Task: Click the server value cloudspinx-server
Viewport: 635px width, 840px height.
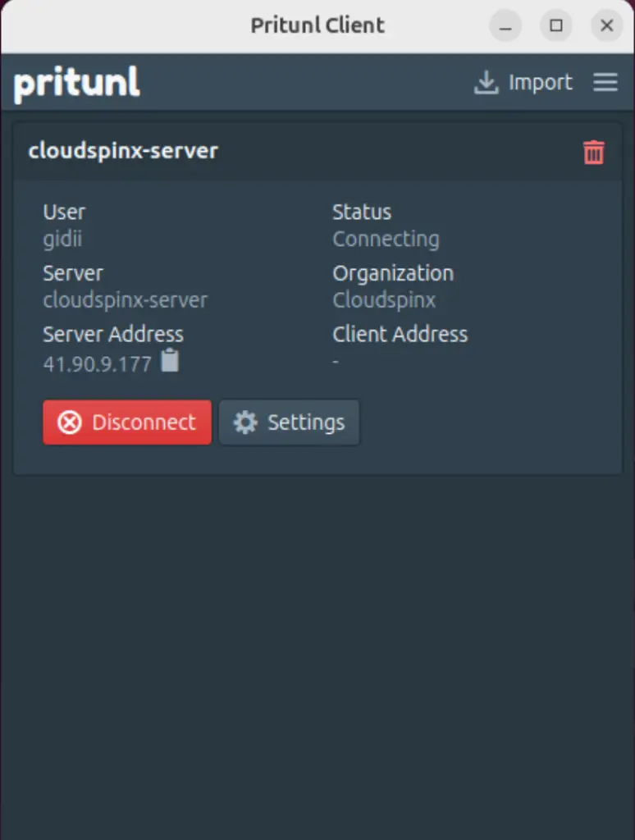Action: tap(125, 300)
